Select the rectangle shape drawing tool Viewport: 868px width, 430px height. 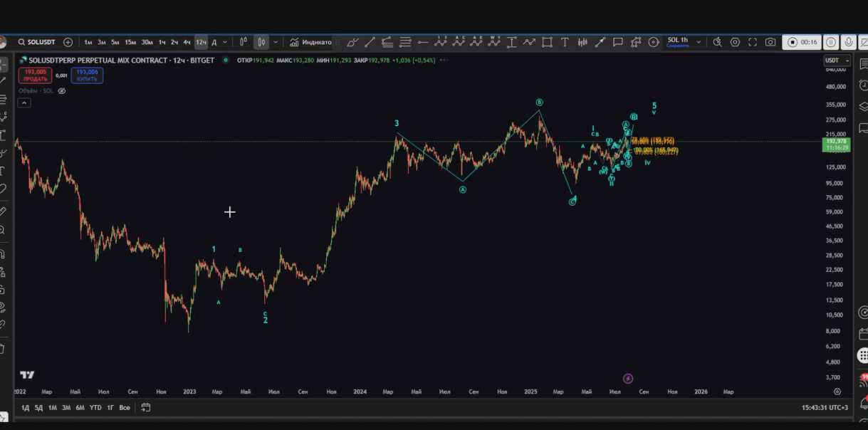click(x=547, y=42)
